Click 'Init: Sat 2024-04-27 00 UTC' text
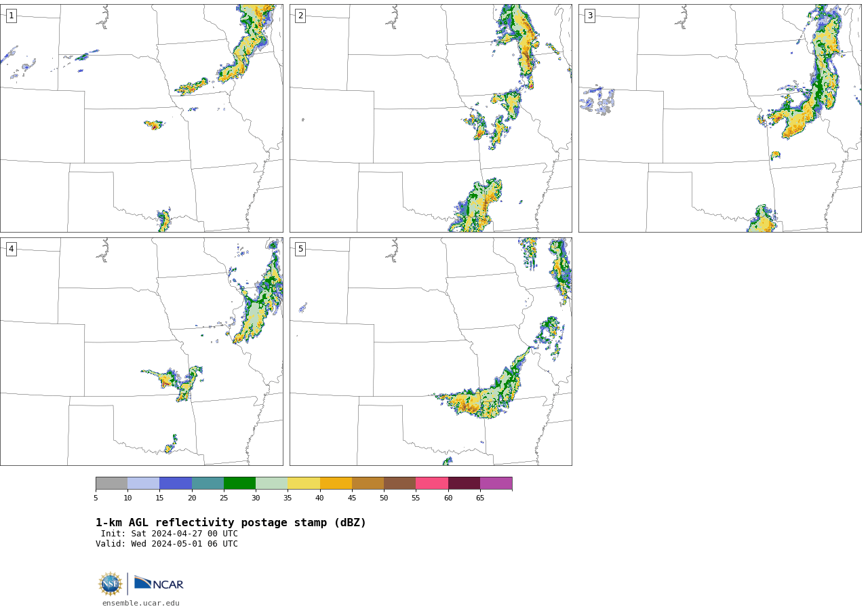 click(x=170, y=534)
